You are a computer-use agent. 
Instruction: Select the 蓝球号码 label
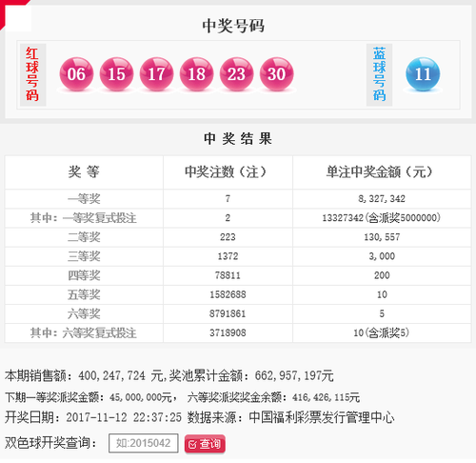pyautogui.click(x=379, y=74)
